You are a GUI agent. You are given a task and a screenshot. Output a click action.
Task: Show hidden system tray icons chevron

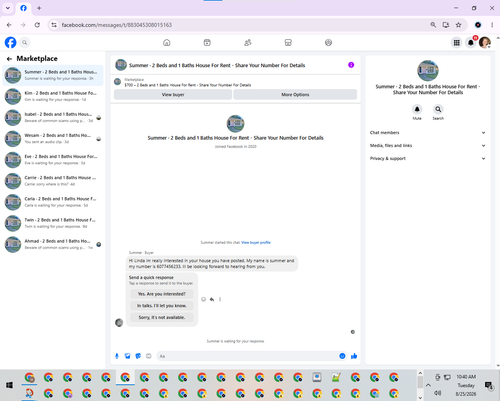pyautogui.click(x=428, y=385)
